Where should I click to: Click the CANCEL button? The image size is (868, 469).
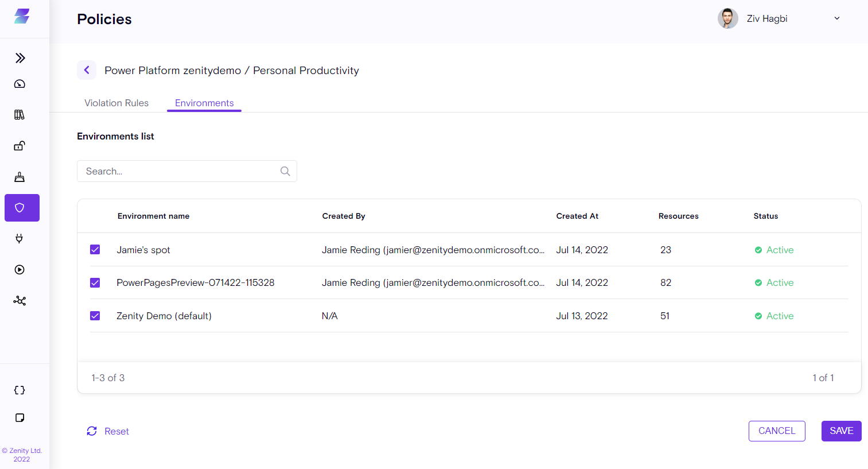click(776, 431)
